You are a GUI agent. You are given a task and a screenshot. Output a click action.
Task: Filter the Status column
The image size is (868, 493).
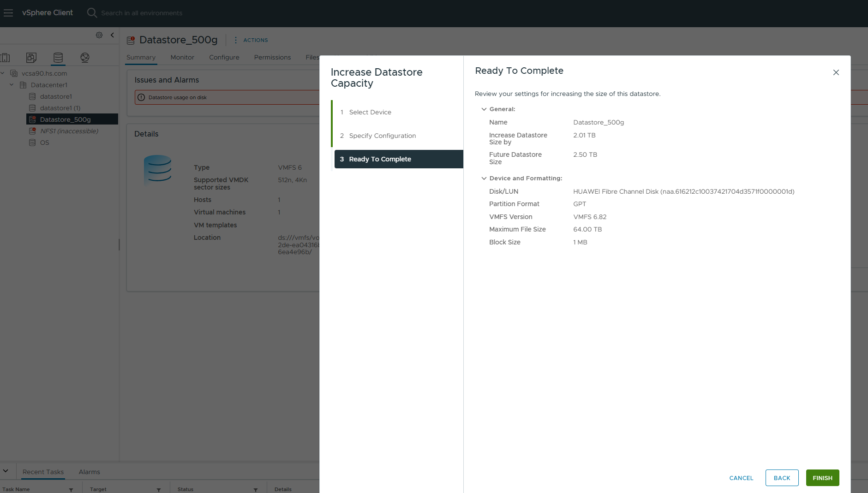256,490
